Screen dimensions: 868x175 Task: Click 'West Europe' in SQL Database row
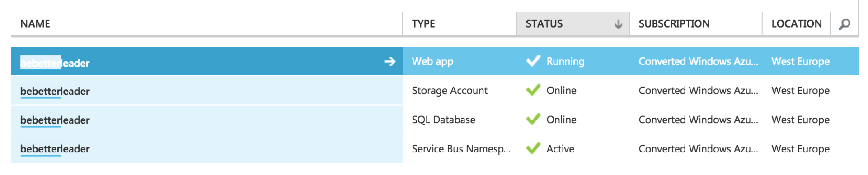coord(800,120)
